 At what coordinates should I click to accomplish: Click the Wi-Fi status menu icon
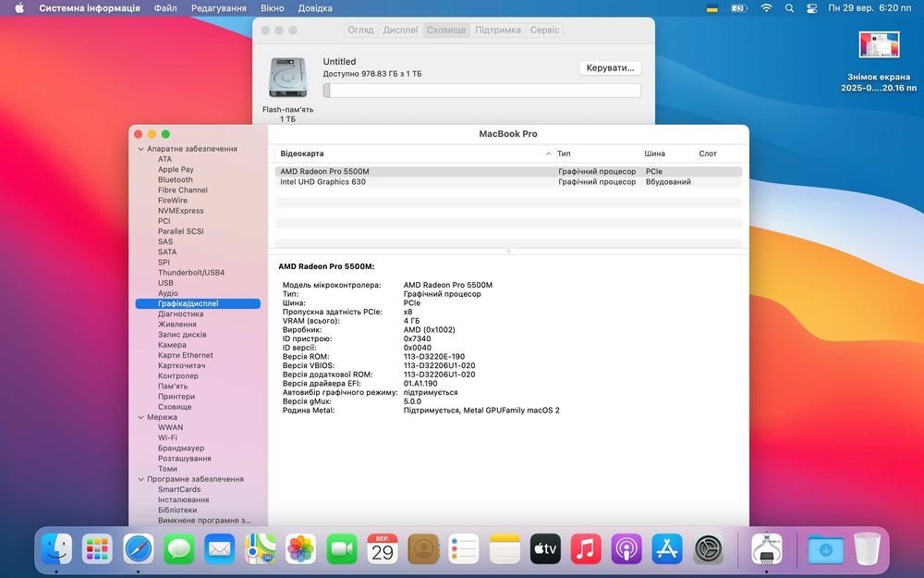coord(766,7)
